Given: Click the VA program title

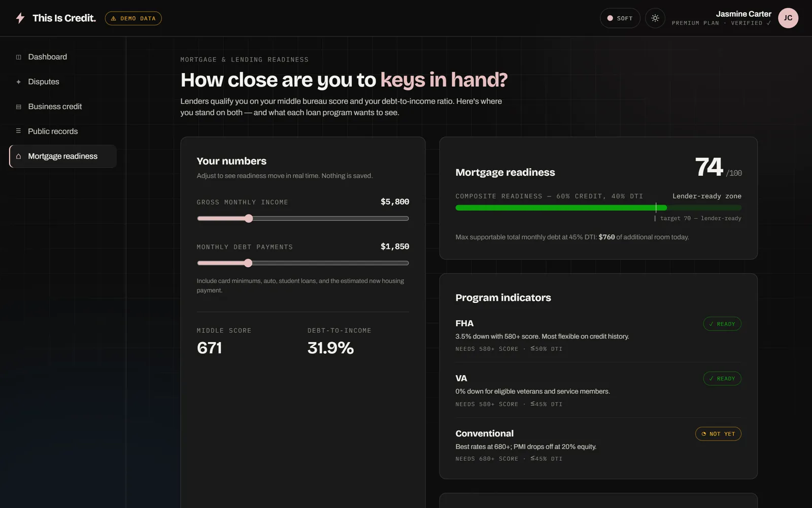Looking at the screenshot, I should tap(461, 378).
